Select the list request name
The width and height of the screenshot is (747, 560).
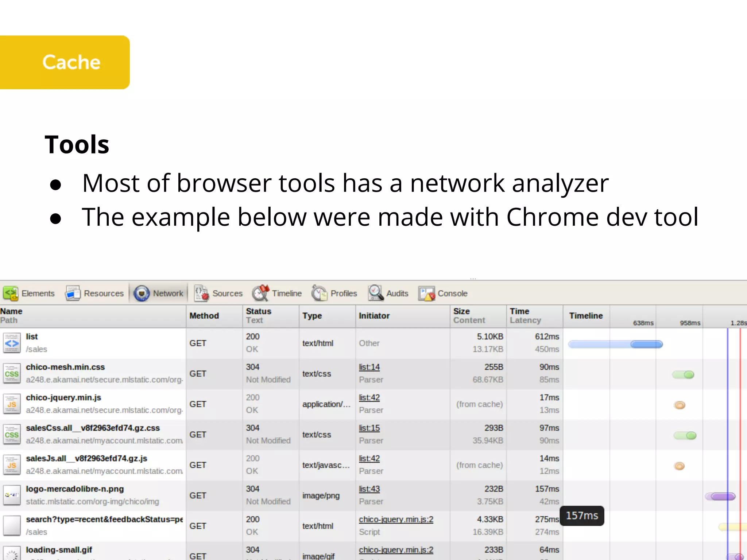click(32, 337)
